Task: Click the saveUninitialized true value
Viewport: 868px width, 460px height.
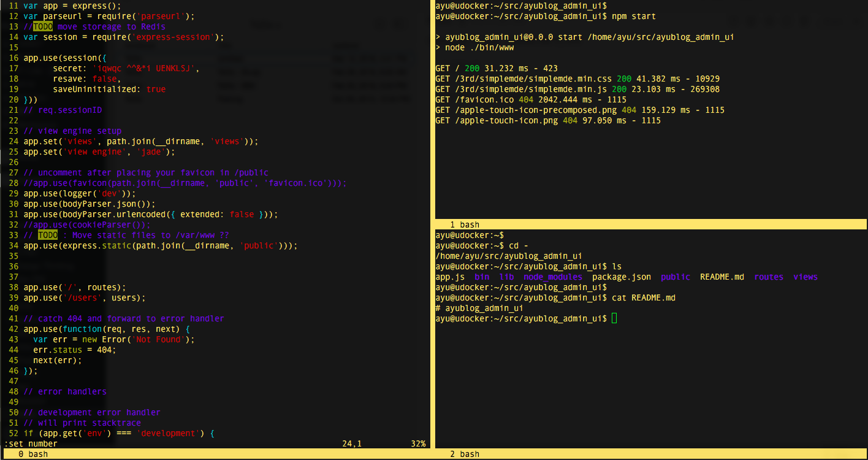Action: [156, 89]
